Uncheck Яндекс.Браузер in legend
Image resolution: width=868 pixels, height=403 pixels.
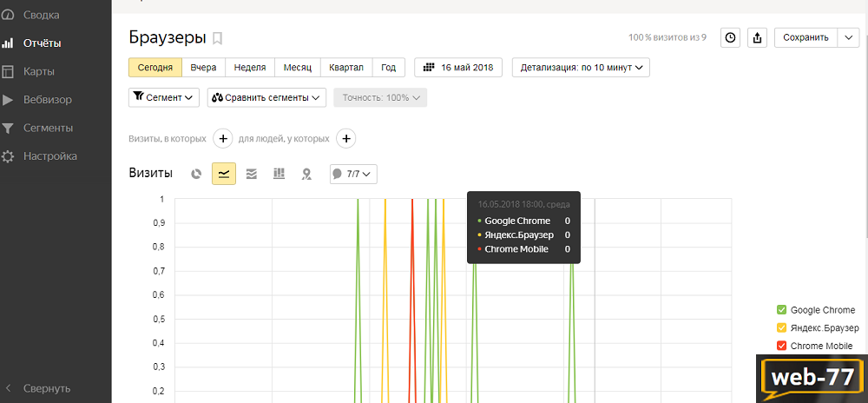pos(782,327)
